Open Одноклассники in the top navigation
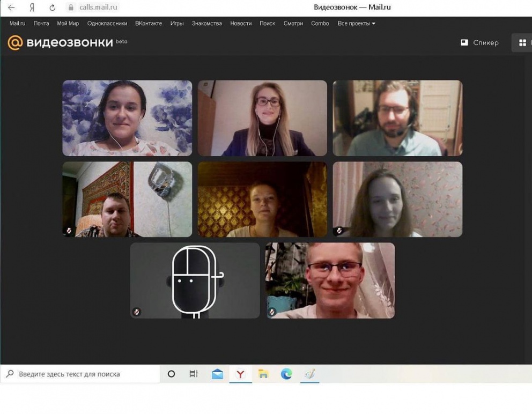The height and width of the screenshot is (414, 532). point(107,24)
